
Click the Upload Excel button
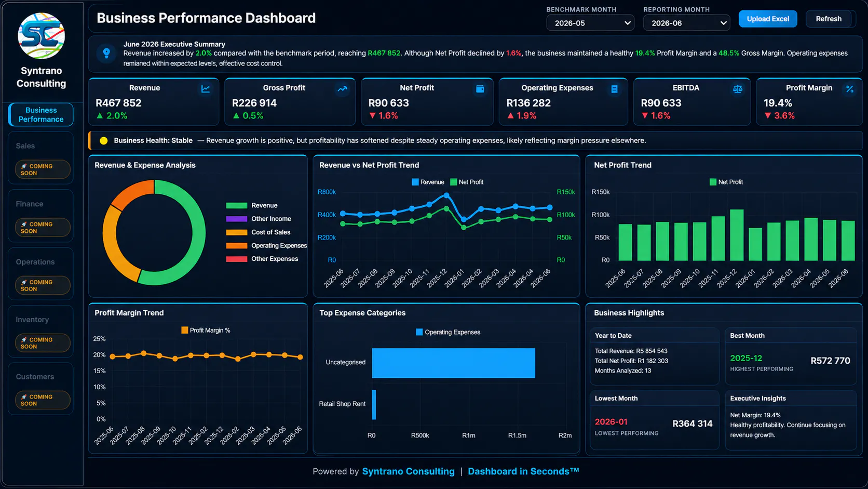tap(768, 19)
